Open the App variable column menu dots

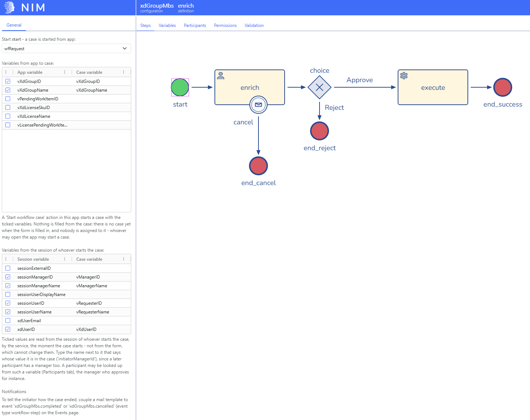coord(65,72)
